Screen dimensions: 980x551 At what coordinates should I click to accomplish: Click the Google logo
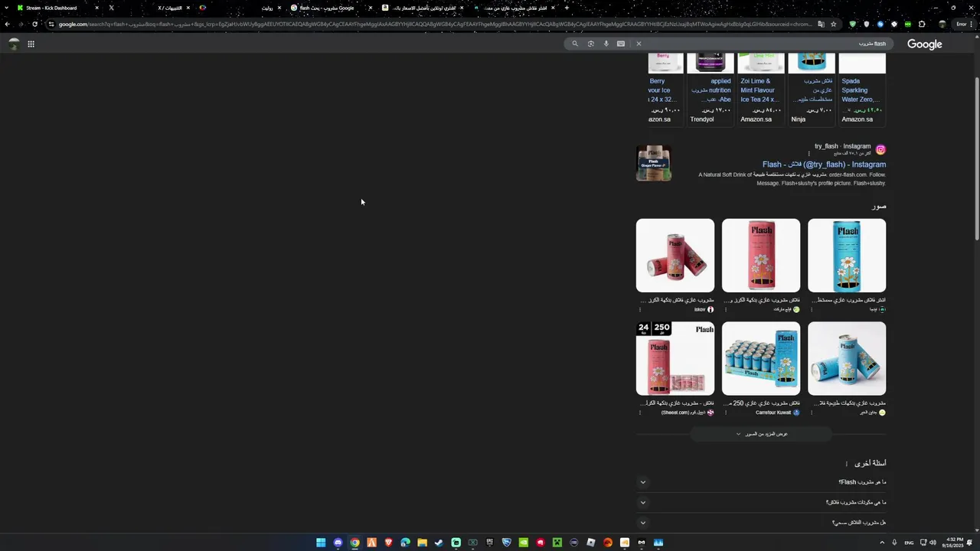click(924, 44)
